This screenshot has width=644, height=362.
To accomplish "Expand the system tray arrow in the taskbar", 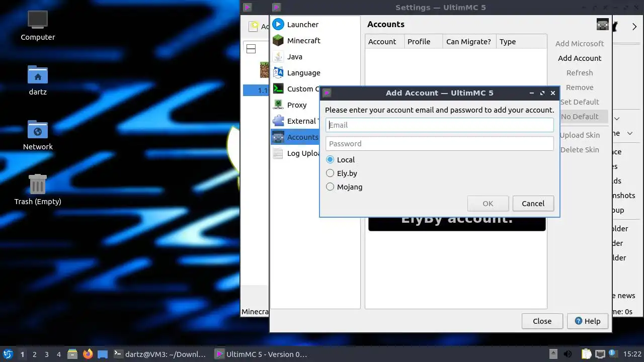I will tap(553, 354).
